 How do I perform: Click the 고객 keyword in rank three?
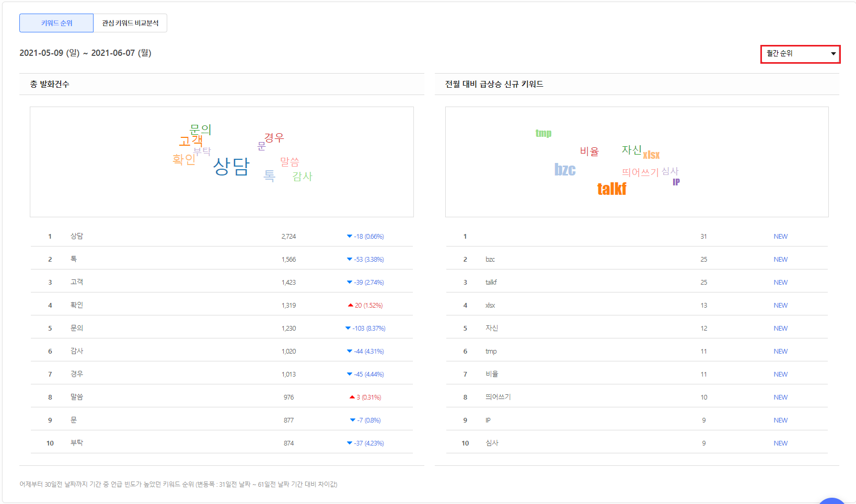[77, 282]
